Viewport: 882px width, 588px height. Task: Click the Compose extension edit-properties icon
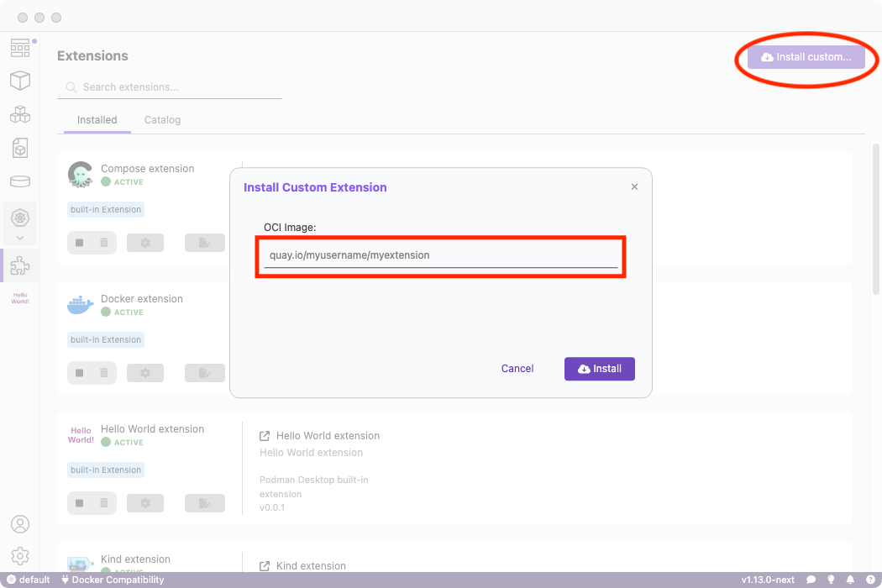(x=205, y=243)
